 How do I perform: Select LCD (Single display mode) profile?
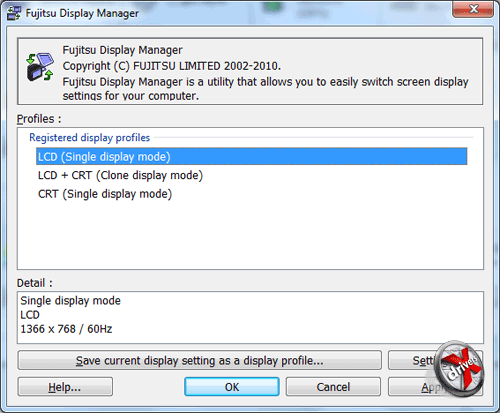251,157
